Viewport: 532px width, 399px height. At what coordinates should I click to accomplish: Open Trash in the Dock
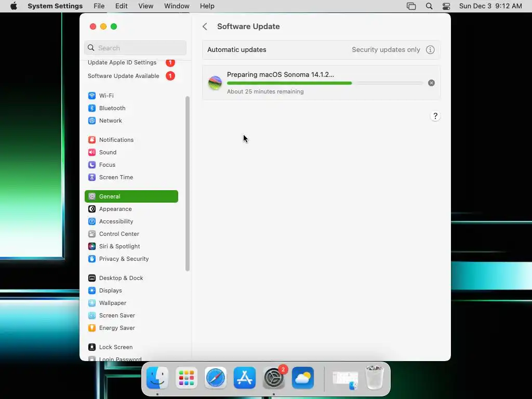pos(375,378)
